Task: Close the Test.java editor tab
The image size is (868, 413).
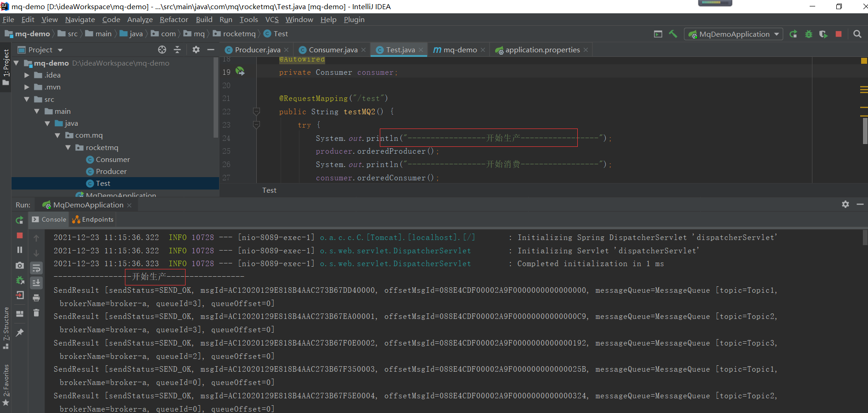Action: [x=421, y=50]
